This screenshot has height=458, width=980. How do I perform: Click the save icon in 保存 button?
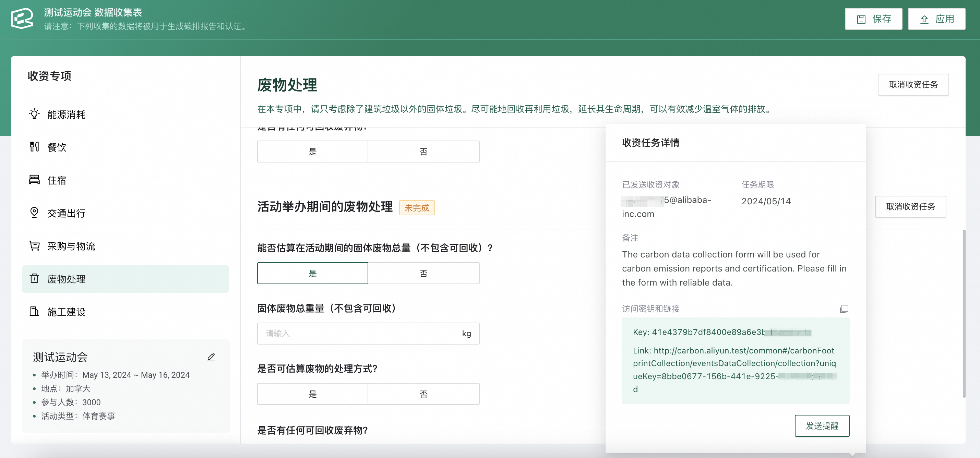pos(861,20)
